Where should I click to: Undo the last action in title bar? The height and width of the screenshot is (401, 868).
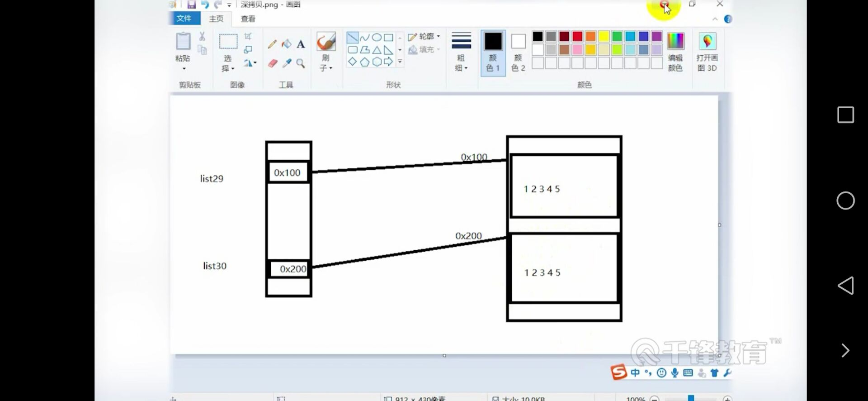click(x=205, y=5)
